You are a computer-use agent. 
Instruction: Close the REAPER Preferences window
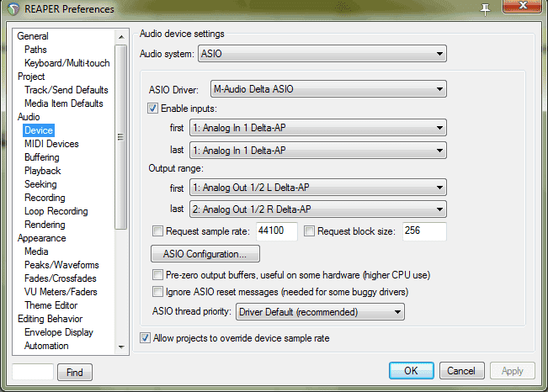coord(523,6)
